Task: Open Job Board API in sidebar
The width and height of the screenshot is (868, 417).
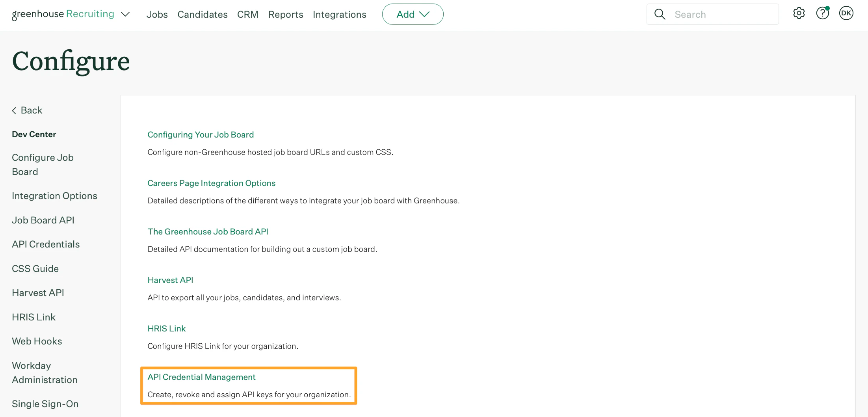Action: (43, 220)
